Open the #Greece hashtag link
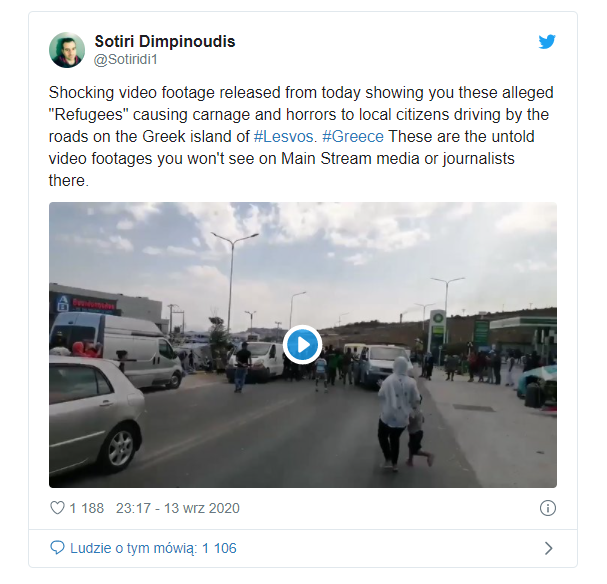This screenshot has width=607, height=584. pos(353,137)
